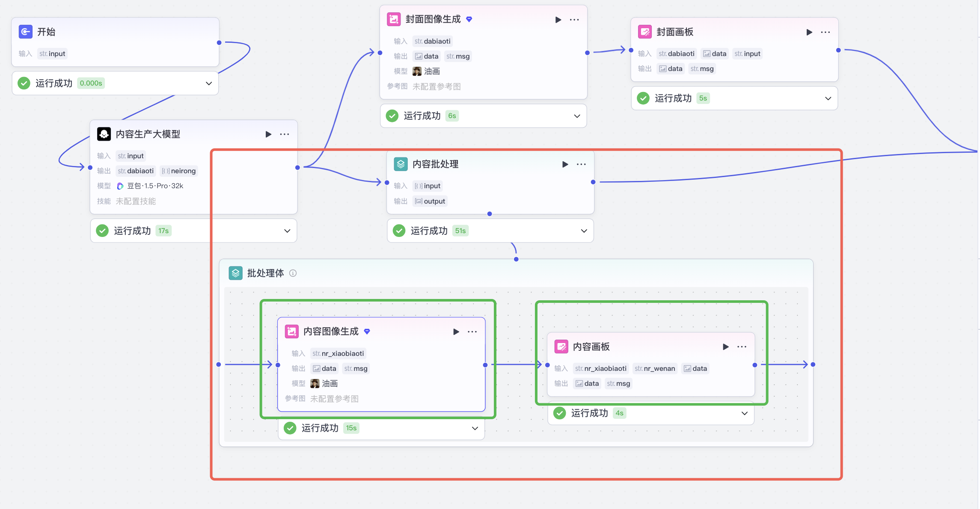
Task: Run the 内容生产大模型 node
Action: tap(268, 134)
